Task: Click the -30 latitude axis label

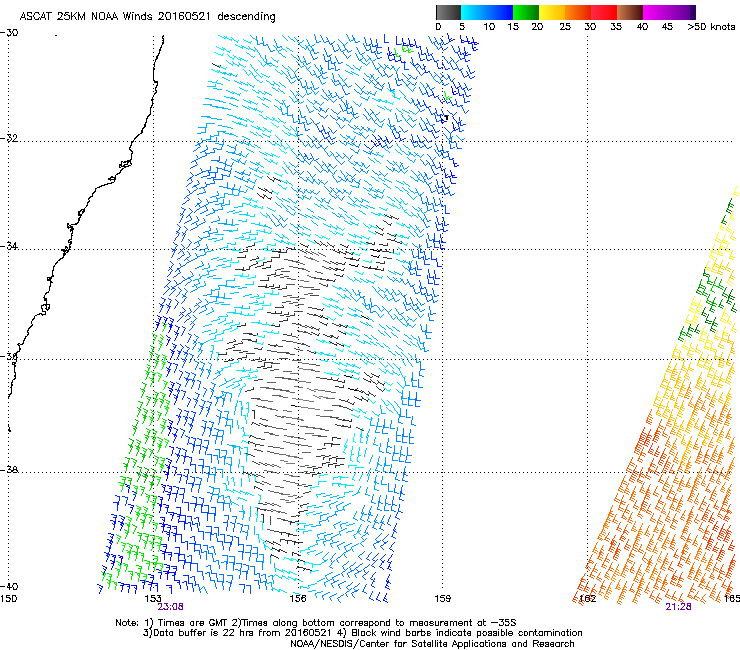Action: pos(9,33)
